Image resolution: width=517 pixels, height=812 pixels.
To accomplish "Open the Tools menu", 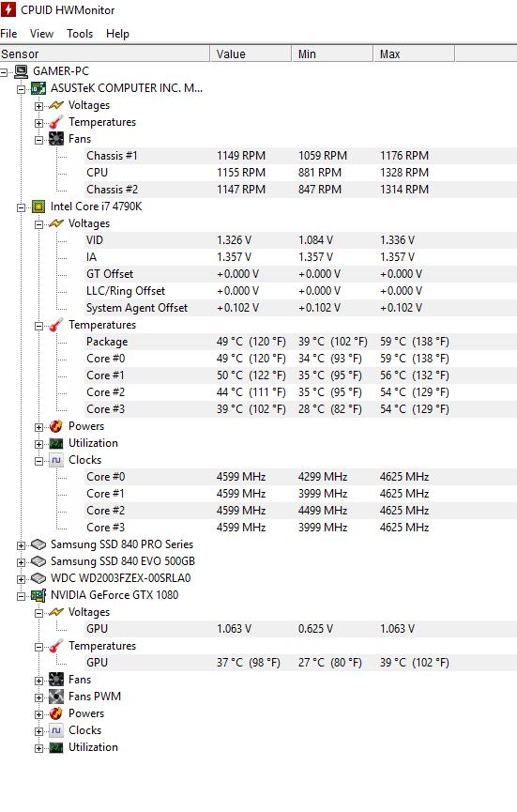I will point(80,34).
